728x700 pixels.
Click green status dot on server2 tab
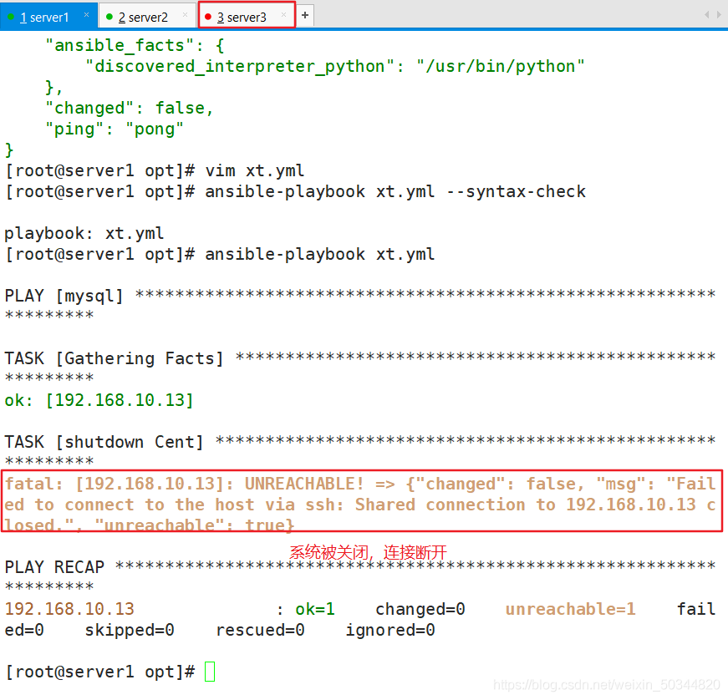click(x=109, y=16)
